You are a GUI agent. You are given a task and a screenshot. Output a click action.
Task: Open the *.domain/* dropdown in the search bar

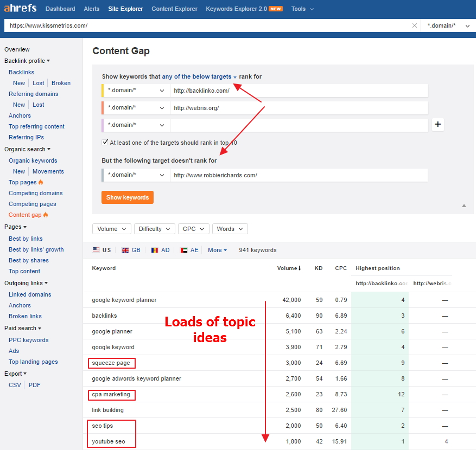(x=445, y=25)
